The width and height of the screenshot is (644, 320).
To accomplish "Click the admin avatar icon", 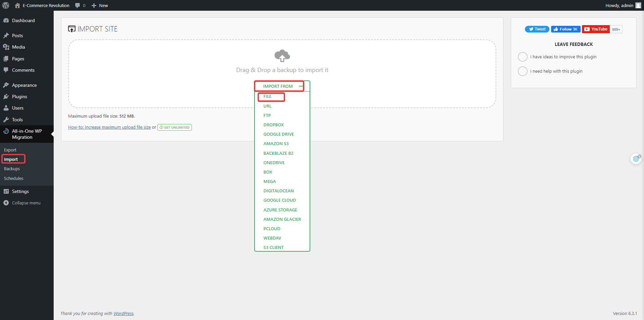I will 638,5.
